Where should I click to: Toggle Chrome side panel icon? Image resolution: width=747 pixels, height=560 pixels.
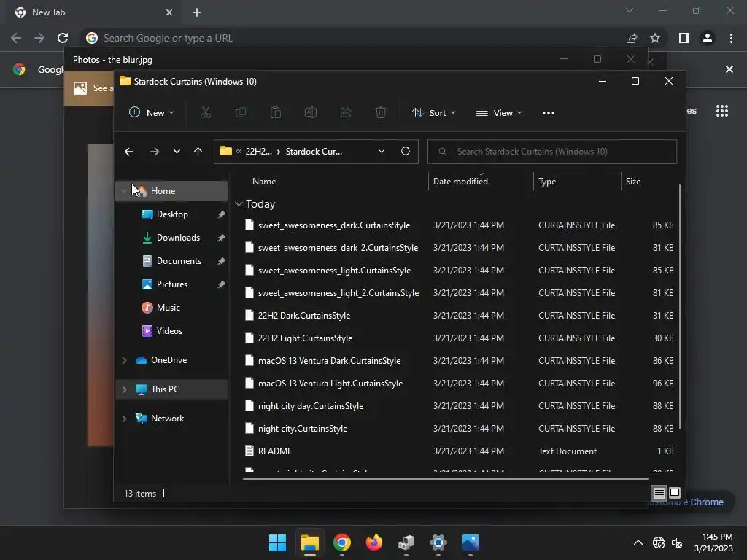[684, 38]
